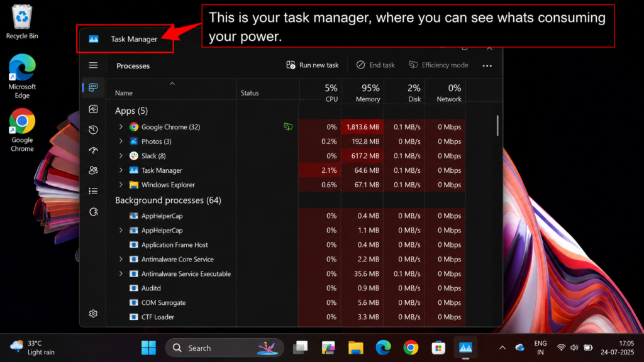Open the Task Manager hamburger navigation menu
644x362 pixels.
coord(93,65)
